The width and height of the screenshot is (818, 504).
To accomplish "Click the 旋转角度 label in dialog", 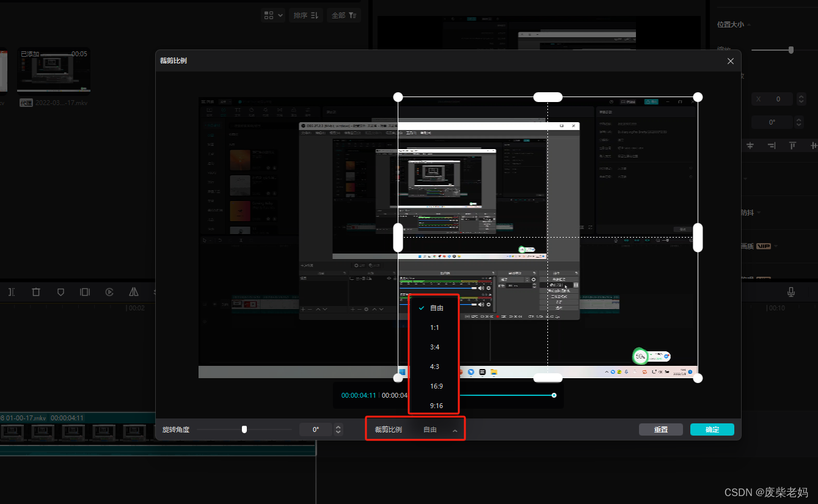I will [x=176, y=429].
